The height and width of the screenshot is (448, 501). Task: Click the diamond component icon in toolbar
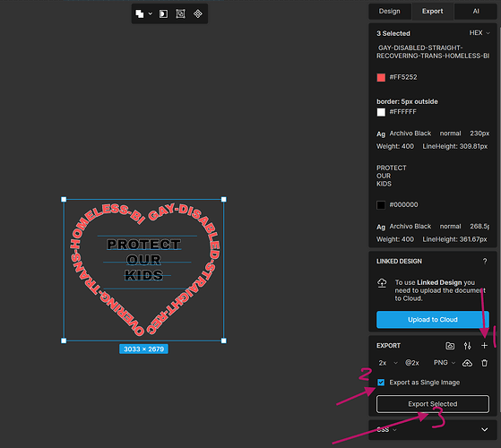198,13
